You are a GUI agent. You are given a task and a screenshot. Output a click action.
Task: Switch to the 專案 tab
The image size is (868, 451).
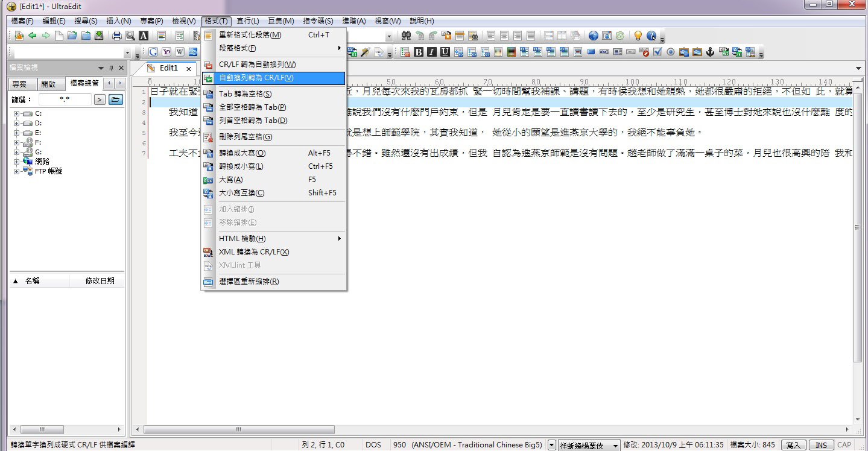(20, 84)
